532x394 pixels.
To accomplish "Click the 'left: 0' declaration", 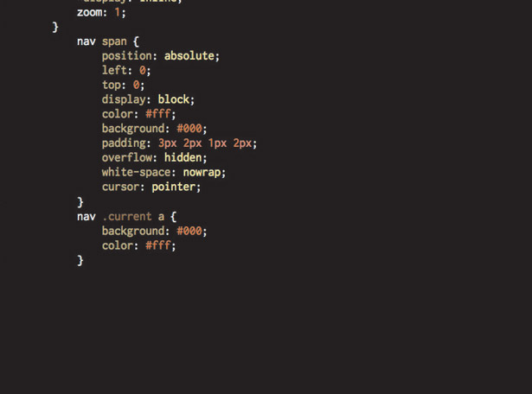I will (x=126, y=71).
